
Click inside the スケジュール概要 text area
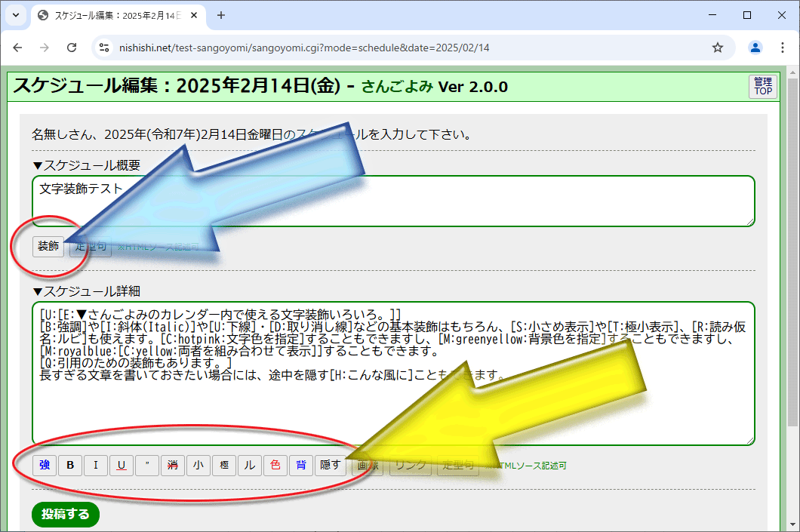tap(393, 201)
